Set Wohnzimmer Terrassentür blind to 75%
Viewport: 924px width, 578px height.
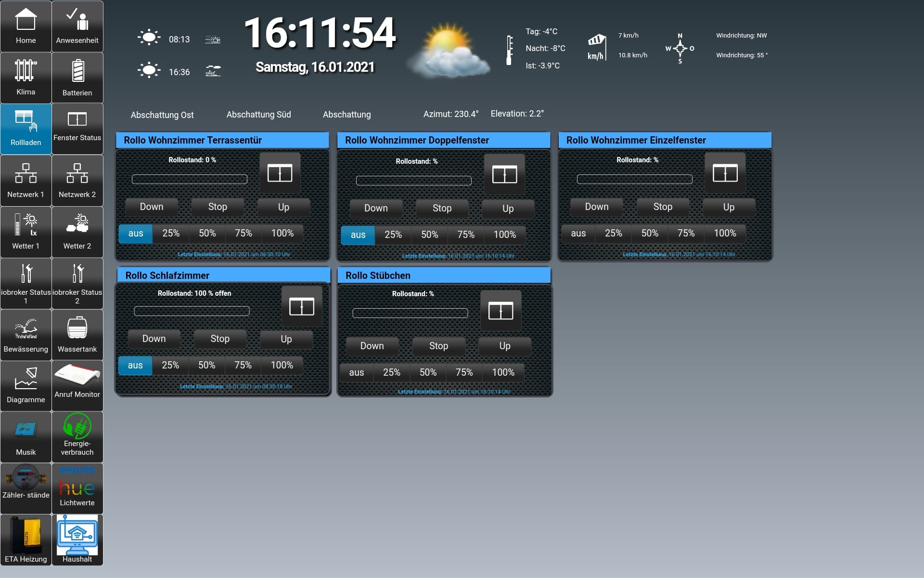pos(243,234)
